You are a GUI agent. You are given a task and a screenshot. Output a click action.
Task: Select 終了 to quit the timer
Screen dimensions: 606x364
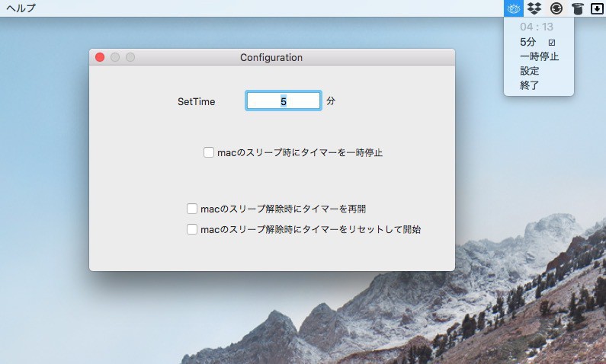coord(539,85)
